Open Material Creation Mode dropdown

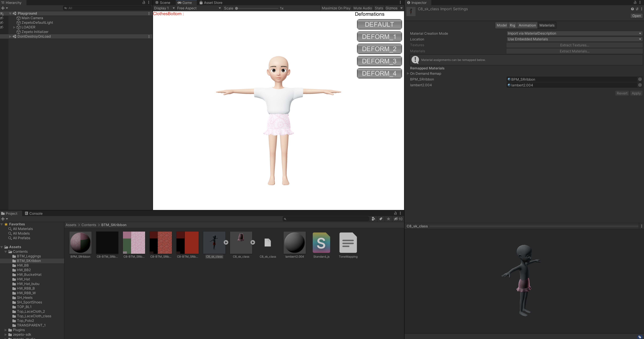click(x=574, y=34)
